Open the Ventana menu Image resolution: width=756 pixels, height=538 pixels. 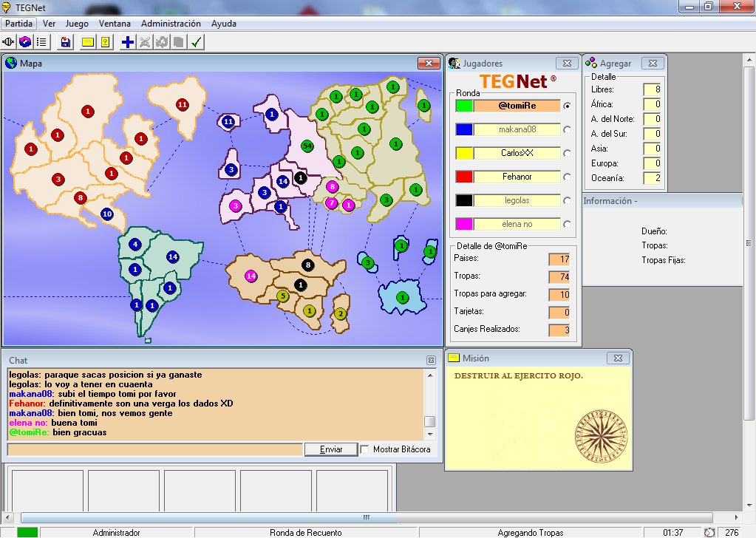click(115, 24)
